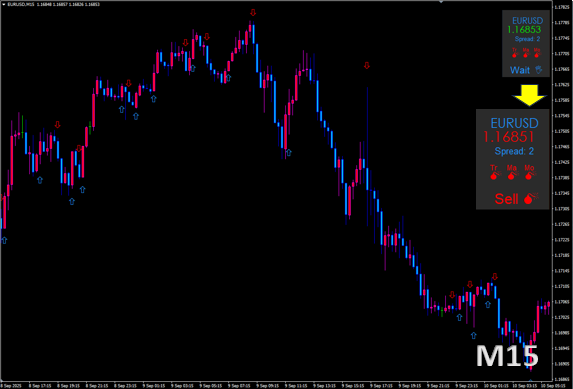The image size is (573, 389).
Task: Open the EURUSD,M15 chart title dropdown triangle
Action: [x=4, y=4]
